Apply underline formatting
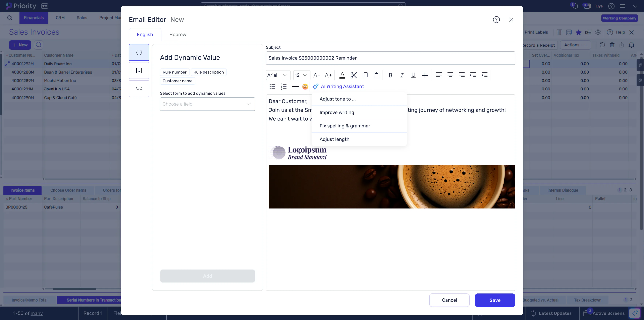Image resolution: width=644 pixels, height=320 pixels. point(413,75)
